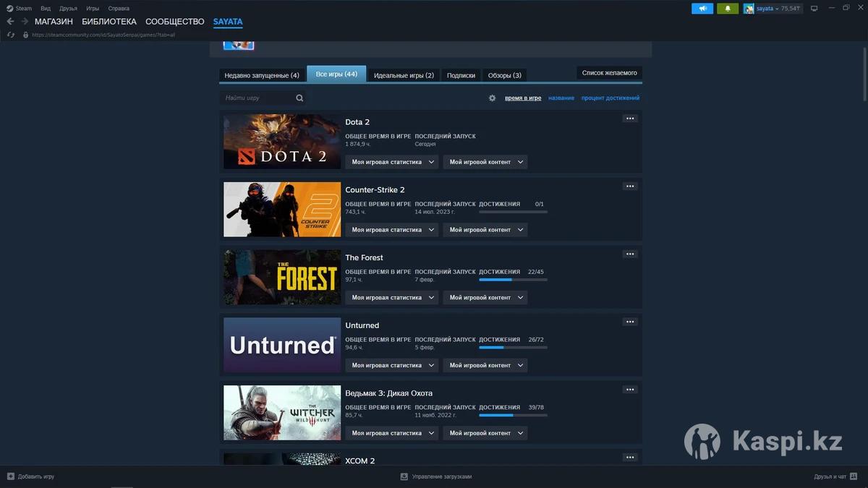Reload the page with the refresh icon
The image size is (868, 488).
pyautogui.click(x=11, y=35)
